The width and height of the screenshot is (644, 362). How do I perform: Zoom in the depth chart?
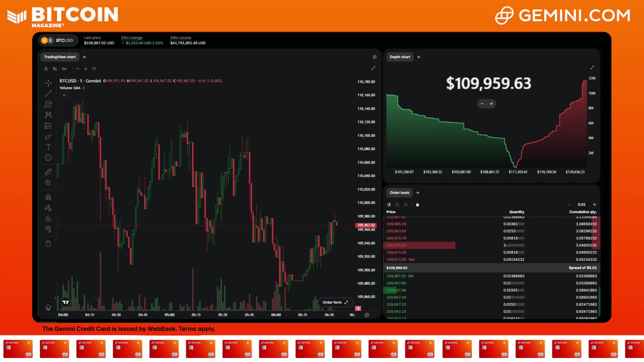pos(492,104)
